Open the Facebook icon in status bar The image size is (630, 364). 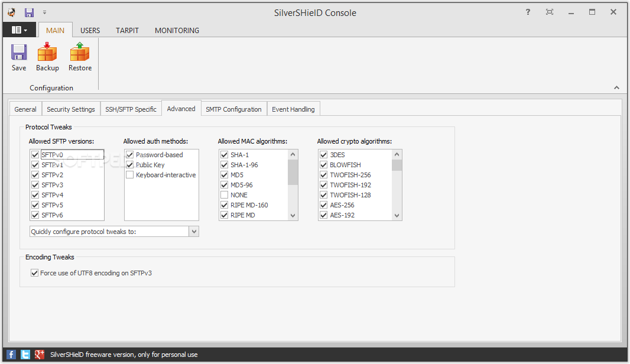point(11,355)
